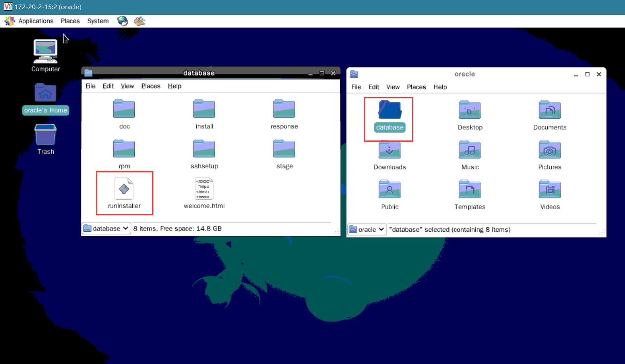Click the '"database" selected' status text

click(x=450, y=229)
